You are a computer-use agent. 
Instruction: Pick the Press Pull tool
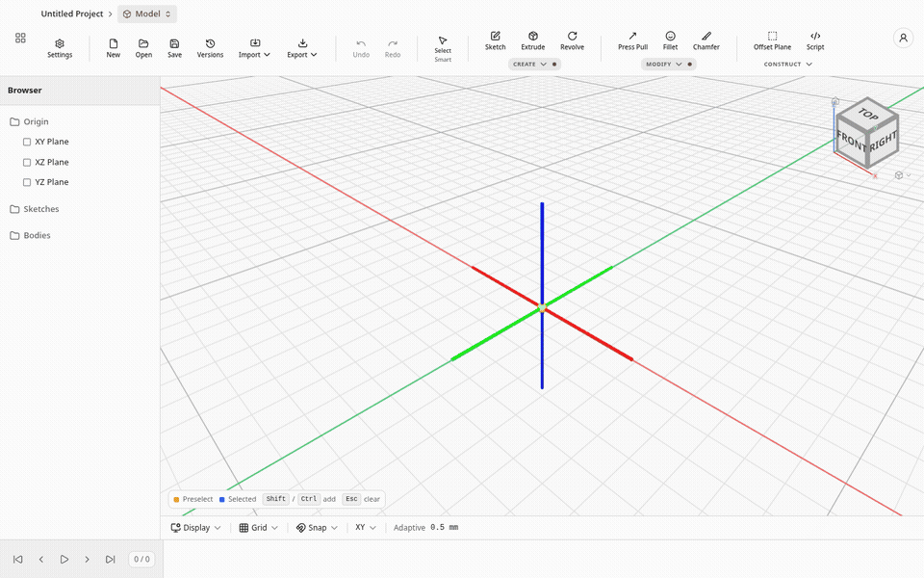click(632, 40)
